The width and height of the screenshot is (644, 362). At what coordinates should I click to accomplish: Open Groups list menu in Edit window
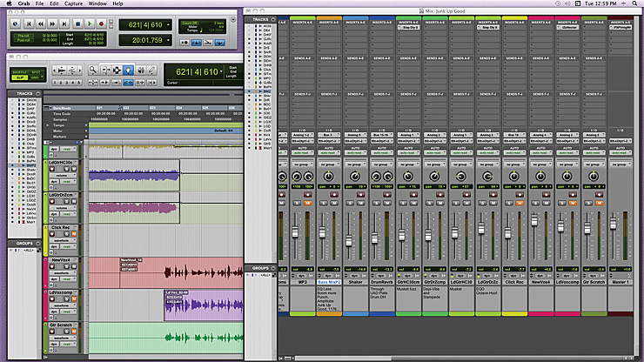(x=38, y=244)
